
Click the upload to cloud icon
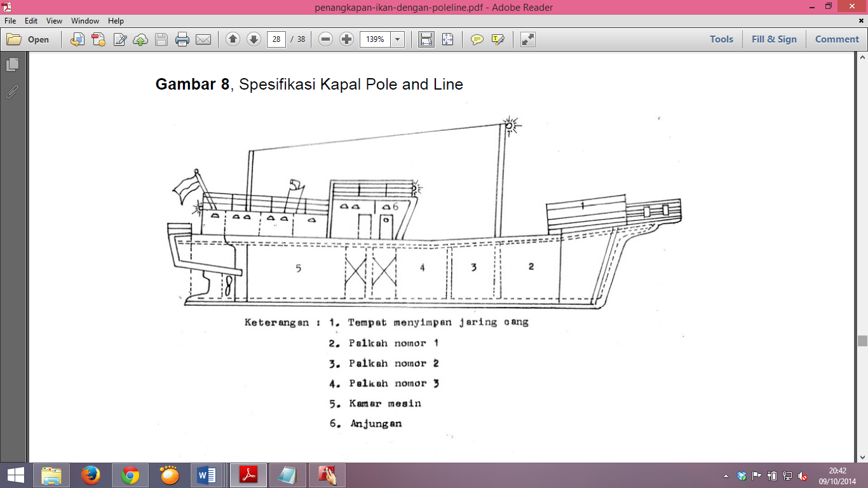(140, 39)
